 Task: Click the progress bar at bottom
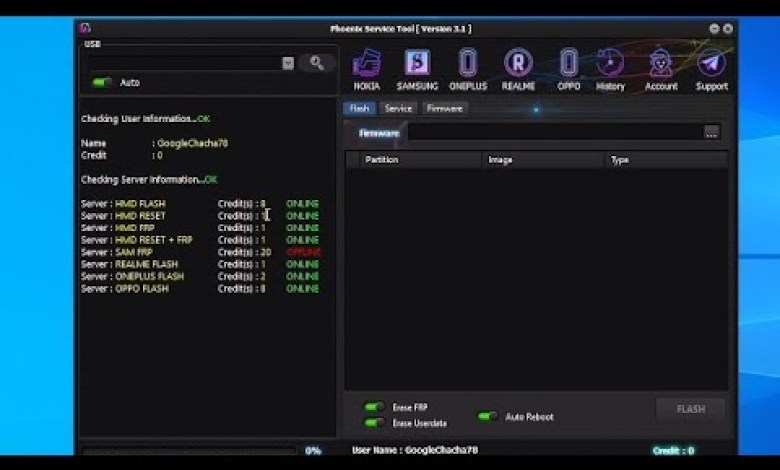point(188,452)
